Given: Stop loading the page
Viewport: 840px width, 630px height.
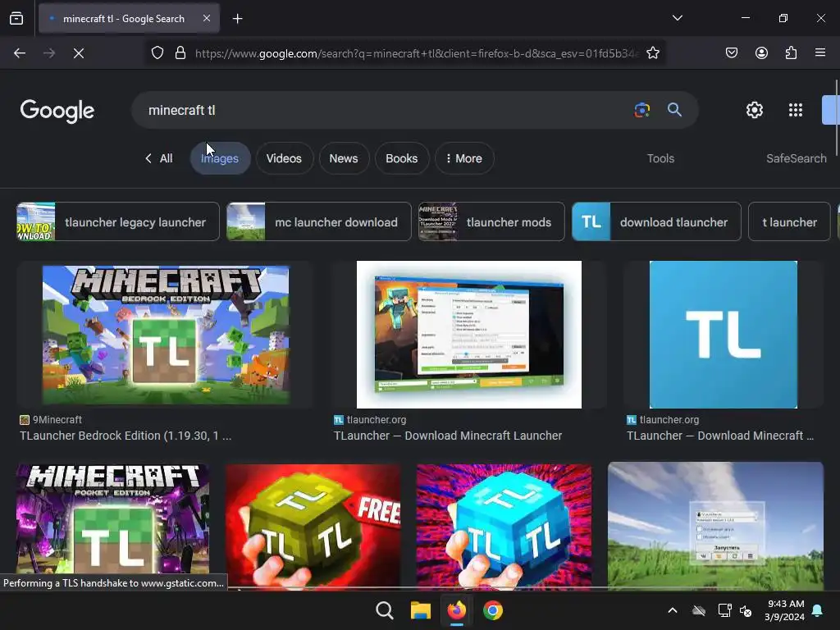Looking at the screenshot, I should pyautogui.click(x=79, y=53).
